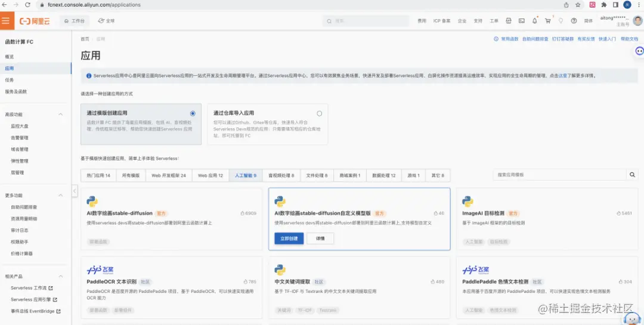Viewport: 644px width, 325px height.
Task: Click the 这里 link in the info banner
Action: [x=562, y=76]
